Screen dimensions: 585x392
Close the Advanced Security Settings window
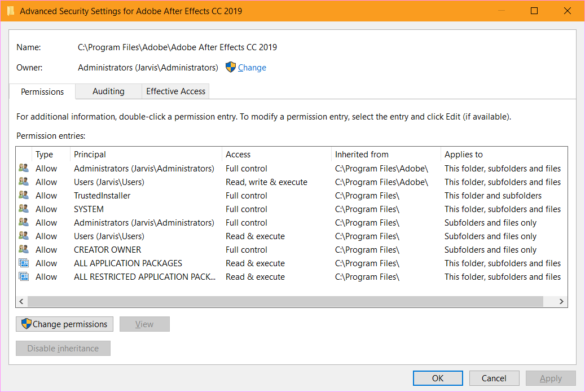567,11
